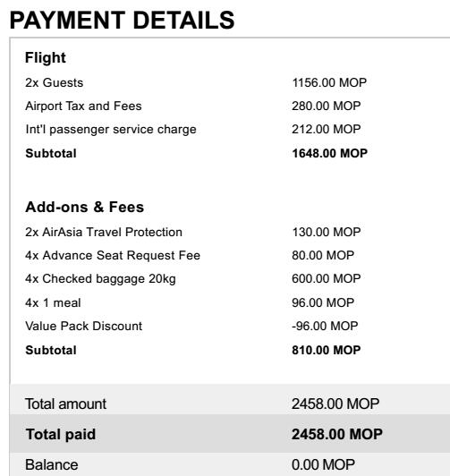Click the Total paid row
This screenshot has height=476, width=450.
click(230, 434)
